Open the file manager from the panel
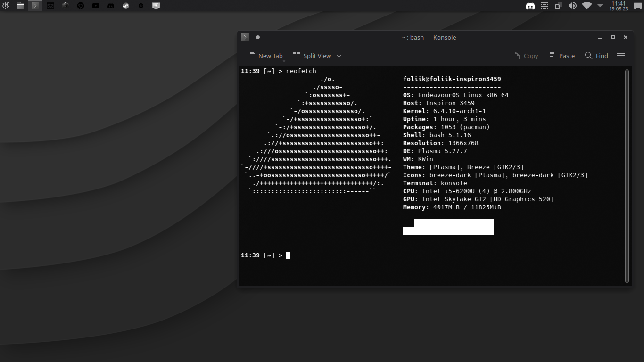The height and width of the screenshot is (362, 644). tap(20, 6)
